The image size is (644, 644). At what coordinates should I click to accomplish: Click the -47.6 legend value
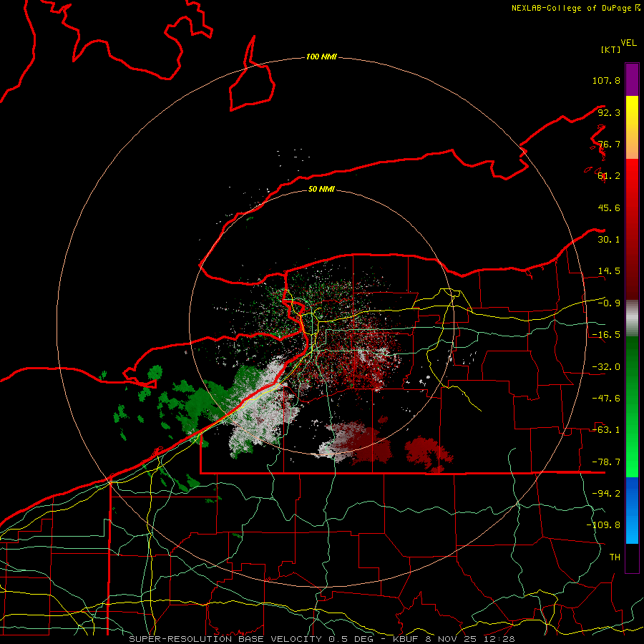pos(606,399)
